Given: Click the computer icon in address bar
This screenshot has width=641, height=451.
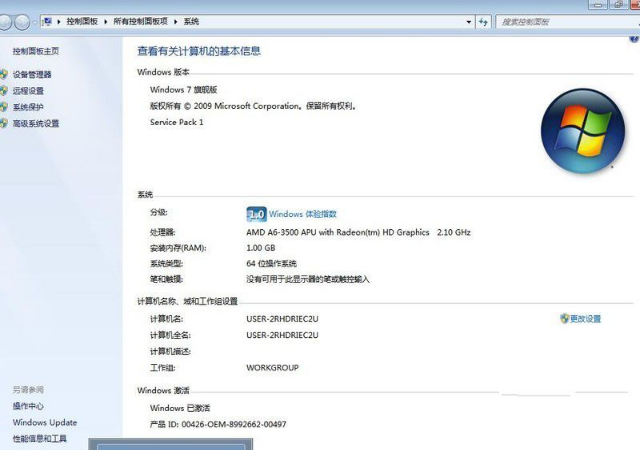Looking at the screenshot, I should [47, 21].
